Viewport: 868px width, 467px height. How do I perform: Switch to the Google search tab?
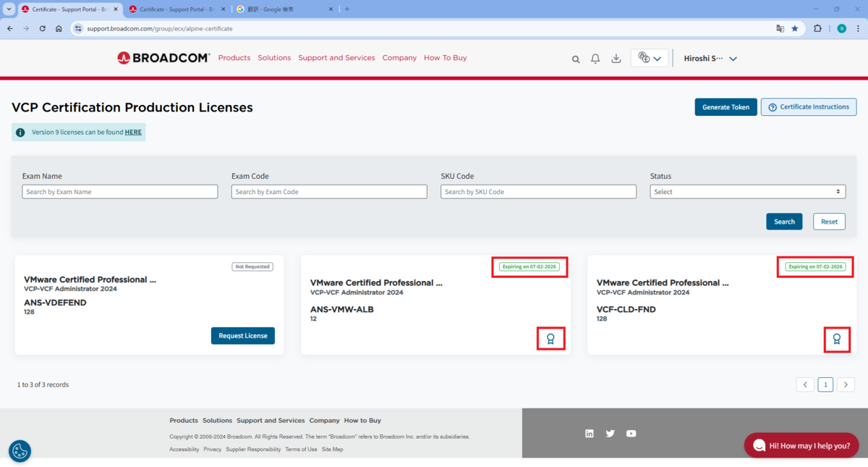pos(286,9)
